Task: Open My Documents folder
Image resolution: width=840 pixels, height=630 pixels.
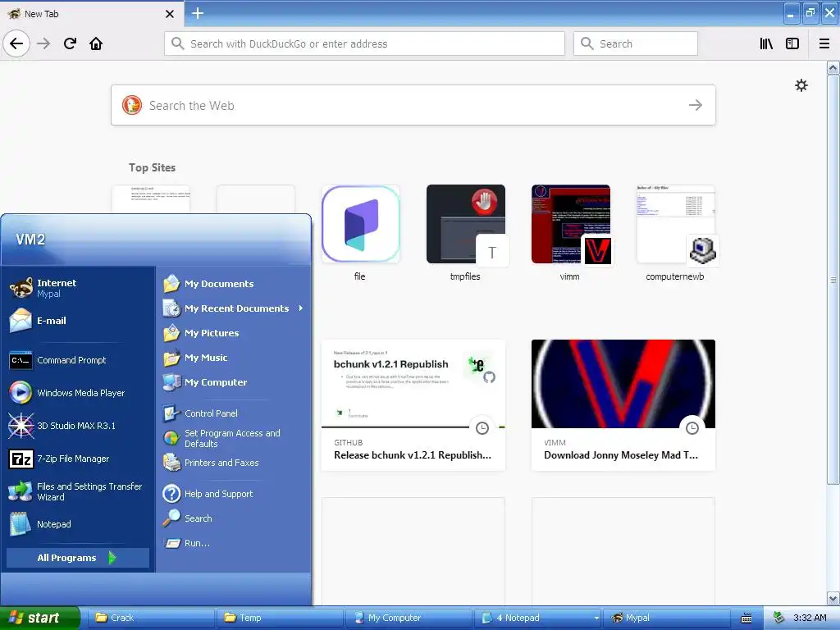Action: pyautogui.click(x=234, y=283)
